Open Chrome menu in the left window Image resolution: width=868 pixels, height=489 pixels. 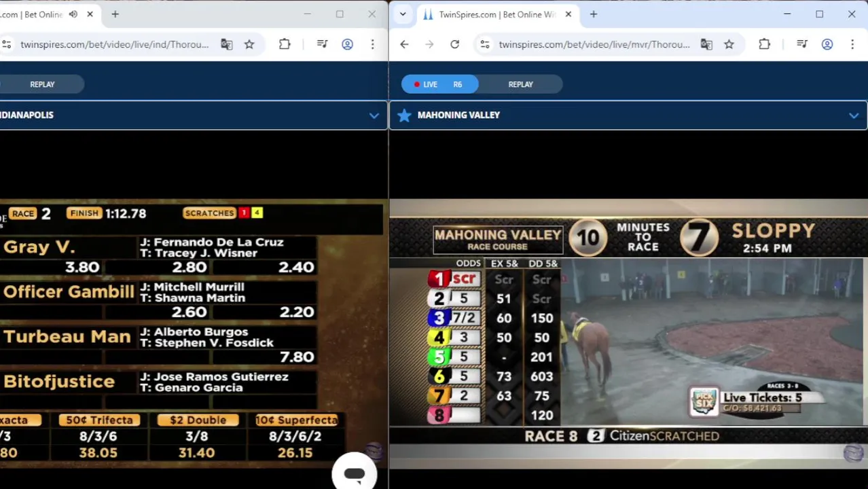tap(372, 44)
